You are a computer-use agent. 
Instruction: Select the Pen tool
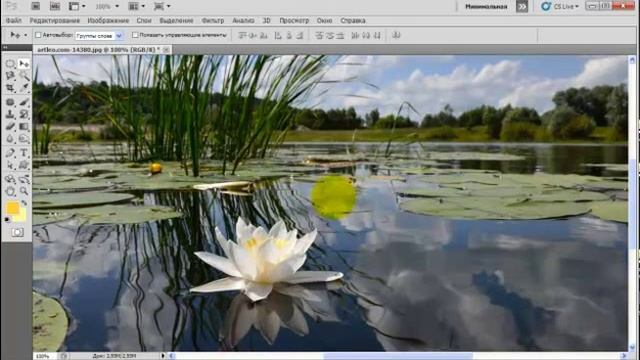point(10,153)
